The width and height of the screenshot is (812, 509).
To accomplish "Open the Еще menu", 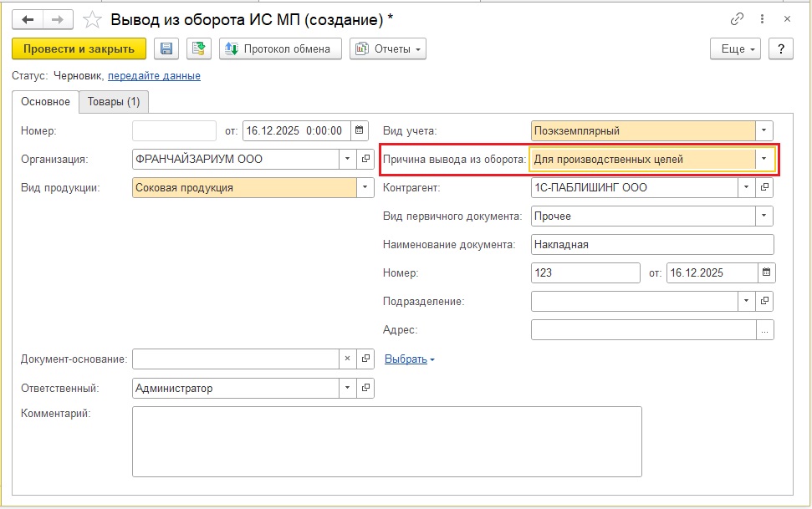I will [x=736, y=49].
